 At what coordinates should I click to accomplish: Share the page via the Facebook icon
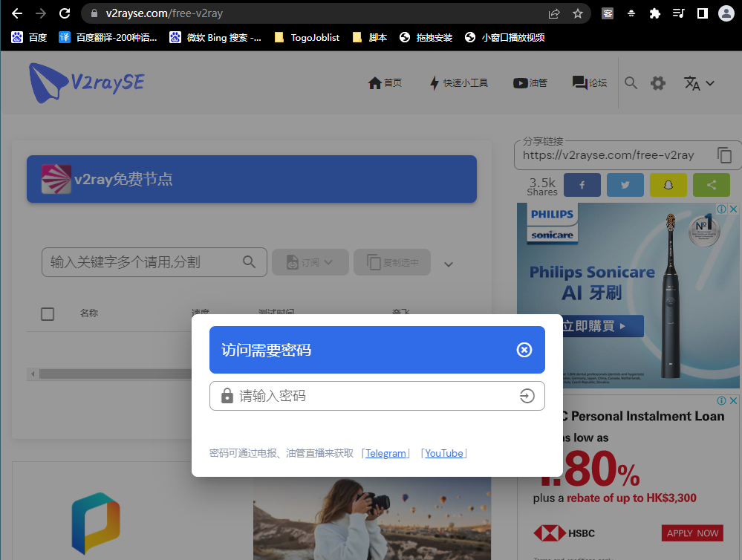point(582,184)
